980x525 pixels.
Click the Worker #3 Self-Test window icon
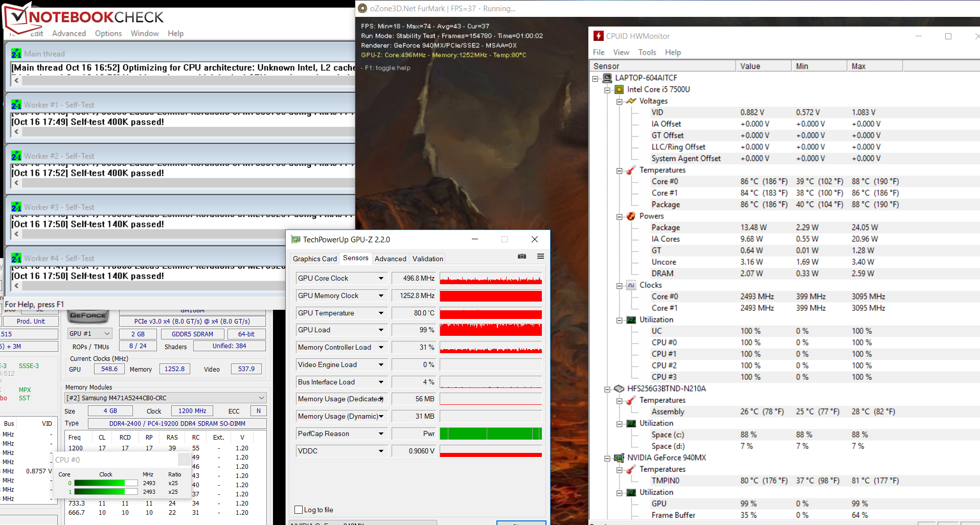(16, 207)
